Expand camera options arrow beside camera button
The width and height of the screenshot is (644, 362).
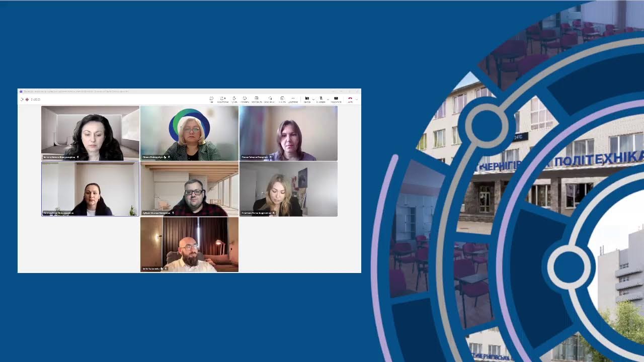click(313, 99)
